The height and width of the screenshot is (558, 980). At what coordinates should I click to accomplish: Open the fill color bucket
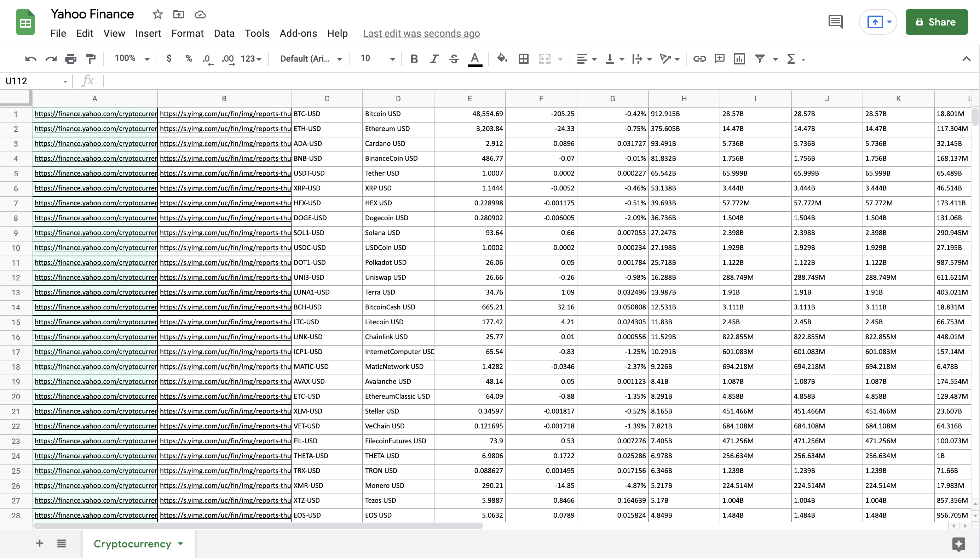[x=502, y=59]
